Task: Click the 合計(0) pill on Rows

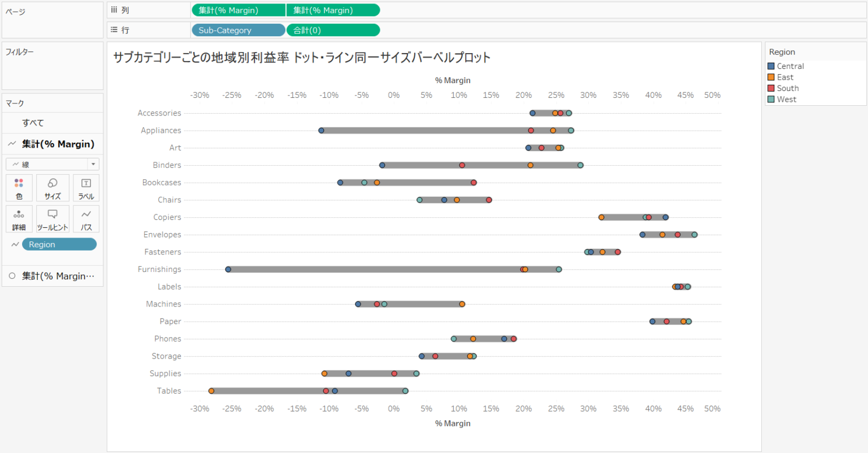Action: 333,29
